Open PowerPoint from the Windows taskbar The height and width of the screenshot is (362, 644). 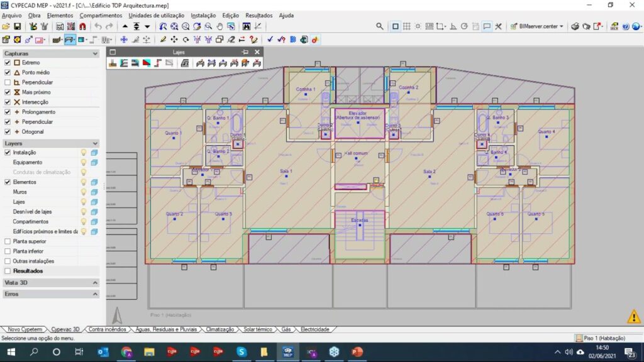357,352
